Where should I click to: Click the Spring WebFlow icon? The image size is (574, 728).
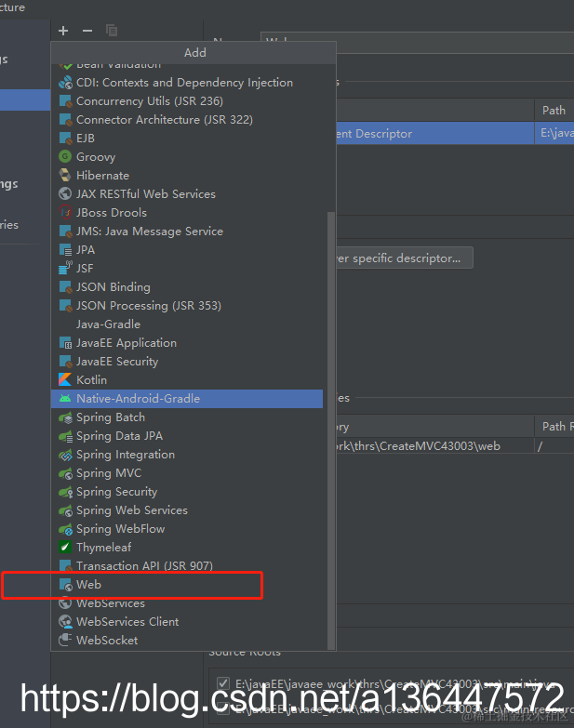tap(65, 529)
